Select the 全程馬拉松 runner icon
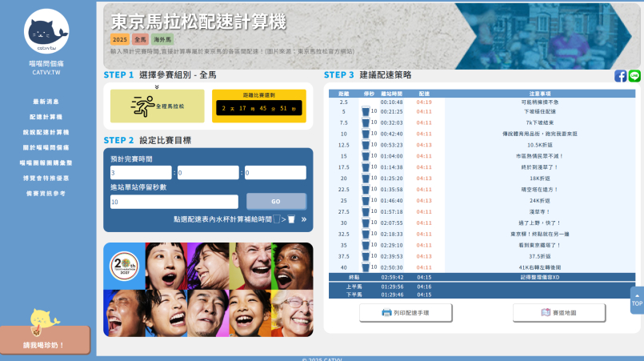 pyautogui.click(x=146, y=106)
